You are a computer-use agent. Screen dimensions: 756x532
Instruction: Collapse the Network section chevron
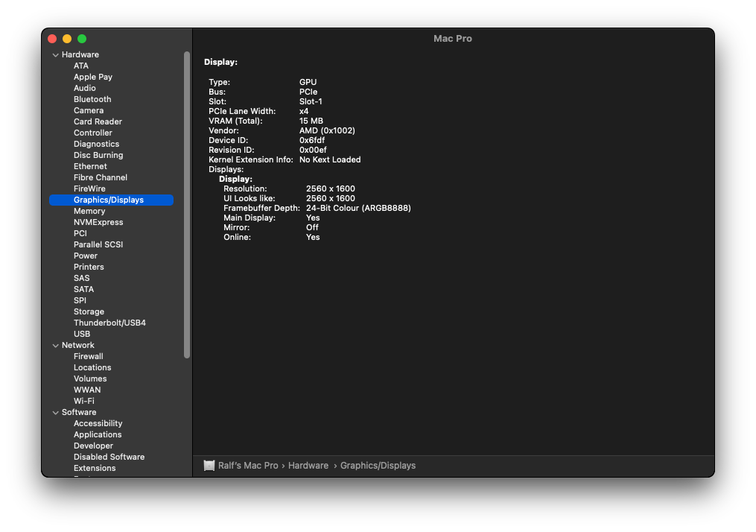coord(55,346)
